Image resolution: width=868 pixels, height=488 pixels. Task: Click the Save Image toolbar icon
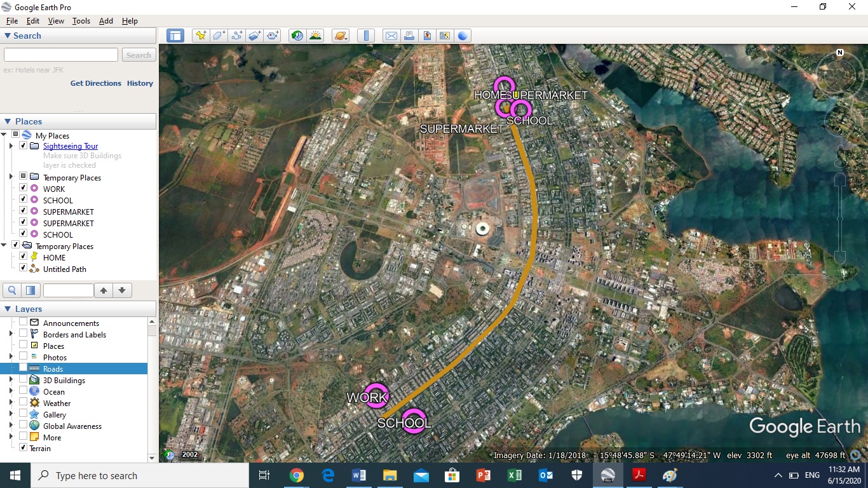427,36
